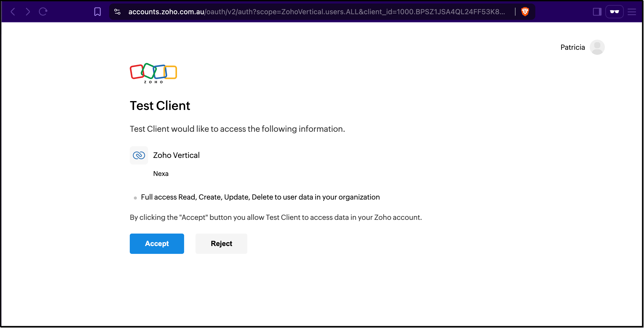Viewport: 644px width, 328px height.
Task: Click the Zoho logo
Action: (x=153, y=73)
